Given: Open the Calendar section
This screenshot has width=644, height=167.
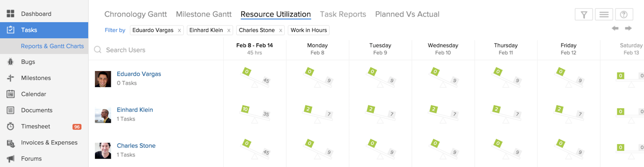Looking at the screenshot, I should [x=33, y=94].
